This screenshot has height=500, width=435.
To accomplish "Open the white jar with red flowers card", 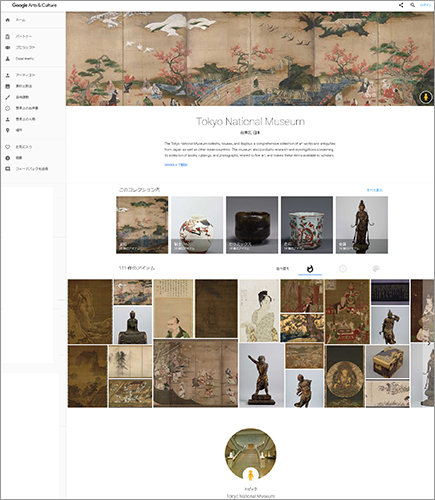I will (x=197, y=225).
